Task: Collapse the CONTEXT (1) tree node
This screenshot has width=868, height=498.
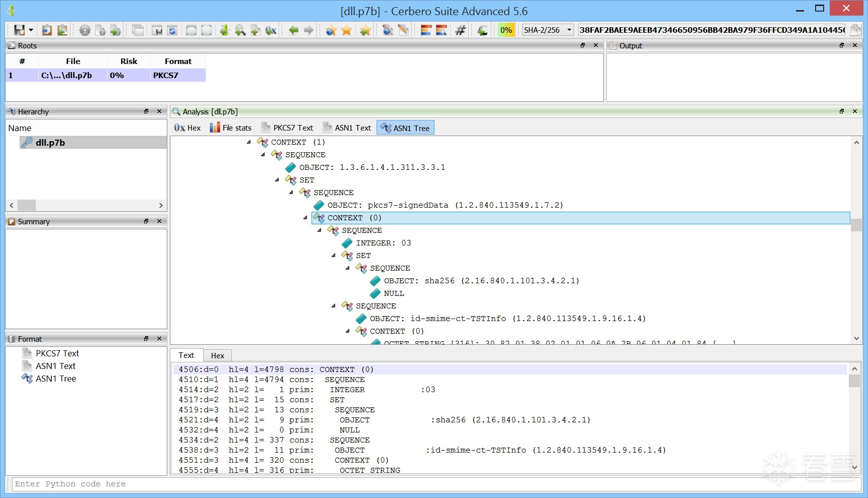Action: 249,142
